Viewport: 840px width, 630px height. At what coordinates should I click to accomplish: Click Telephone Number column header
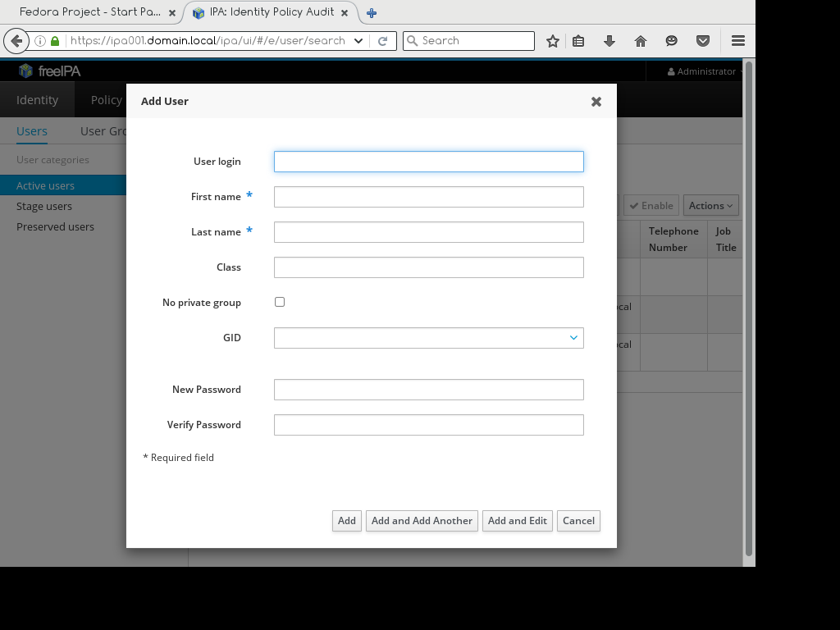[673, 240]
